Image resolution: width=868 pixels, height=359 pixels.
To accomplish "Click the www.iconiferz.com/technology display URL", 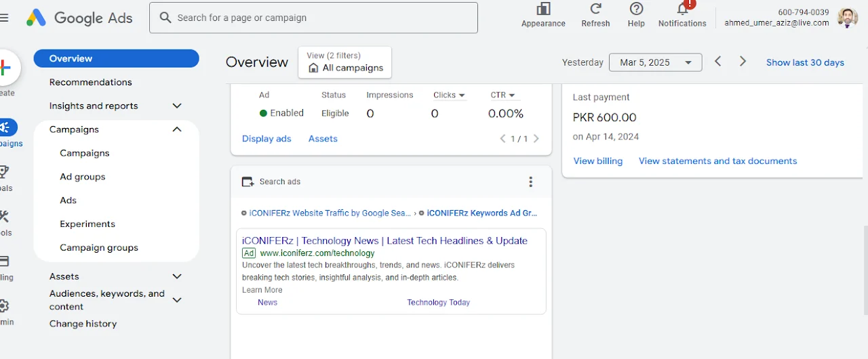I will pyautogui.click(x=317, y=253).
